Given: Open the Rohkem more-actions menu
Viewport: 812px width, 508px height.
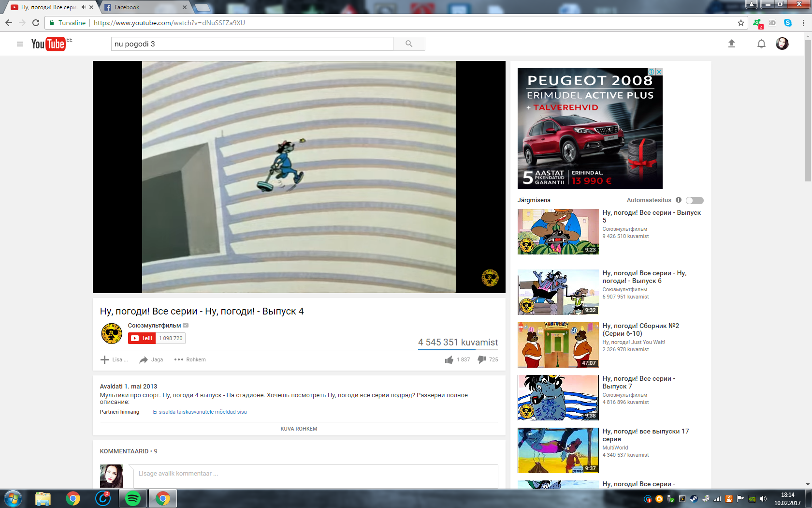Looking at the screenshot, I should (190, 359).
